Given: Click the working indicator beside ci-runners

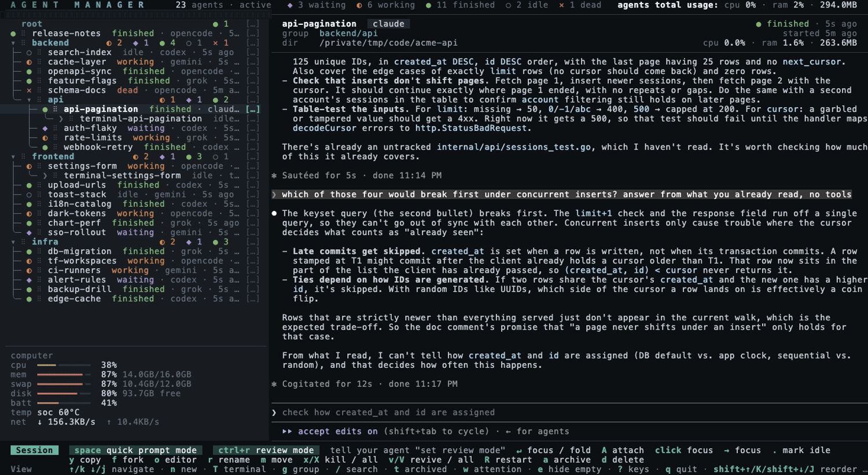Looking at the screenshot, I should (29, 271).
